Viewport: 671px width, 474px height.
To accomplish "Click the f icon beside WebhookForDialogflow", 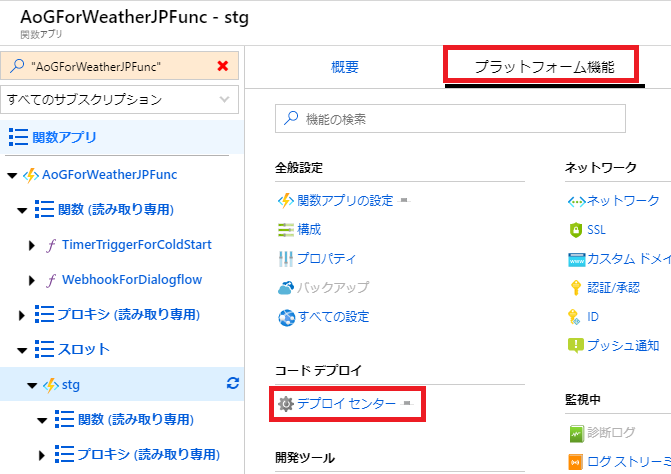I will (51, 280).
